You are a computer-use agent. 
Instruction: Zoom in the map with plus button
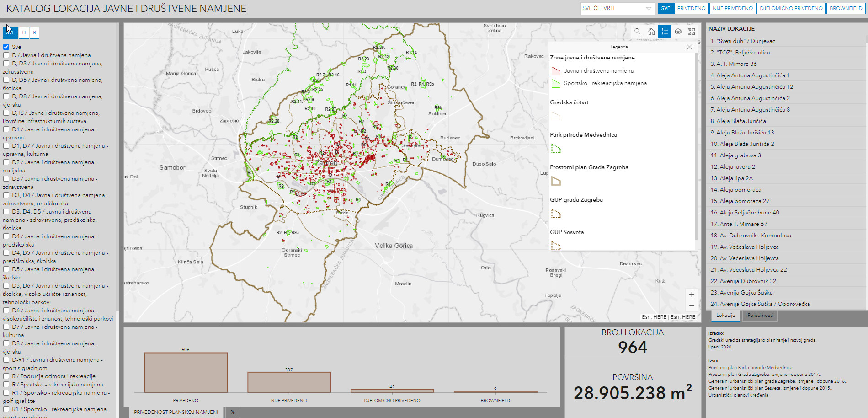(x=692, y=295)
